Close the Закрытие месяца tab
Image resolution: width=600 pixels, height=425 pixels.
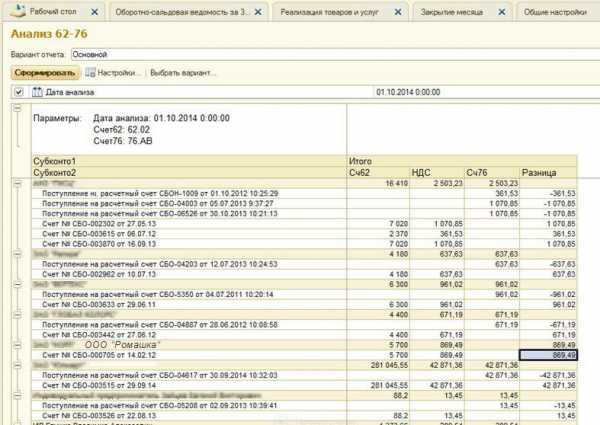(x=498, y=11)
